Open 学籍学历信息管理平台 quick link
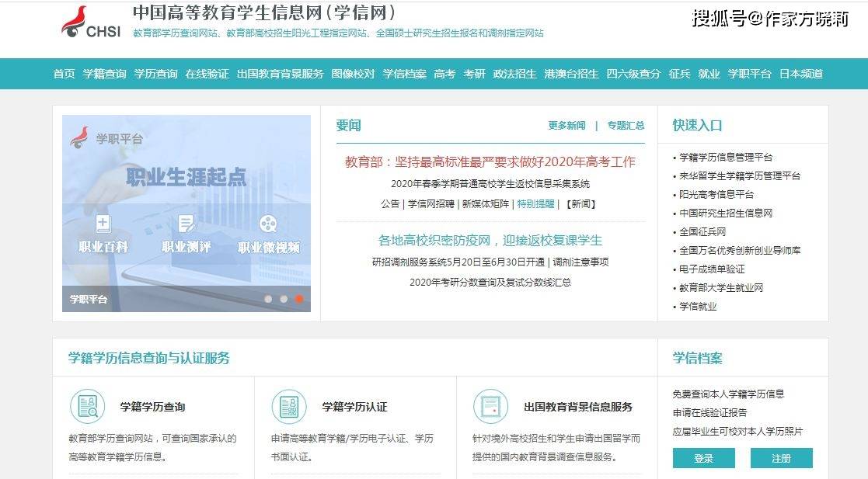 pos(726,158)
